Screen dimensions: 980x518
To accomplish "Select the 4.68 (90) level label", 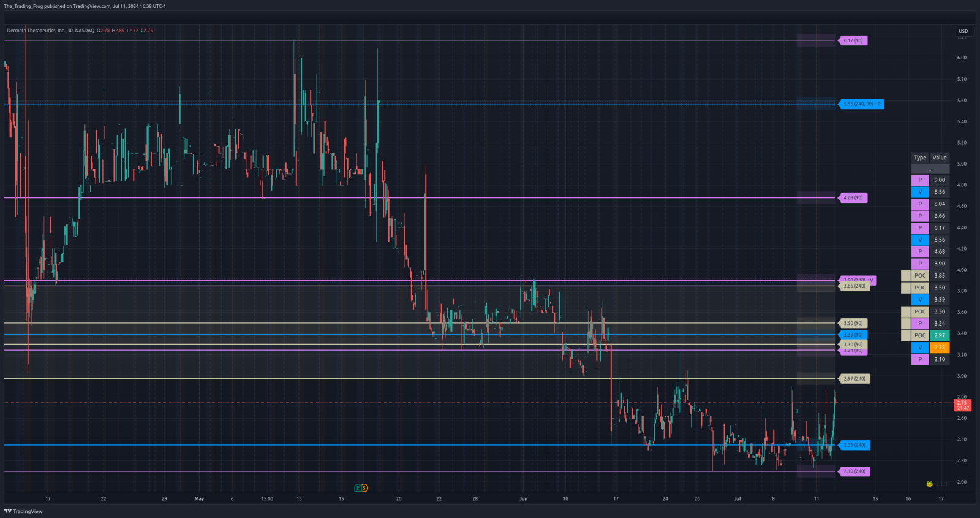I will coord(853,198).
